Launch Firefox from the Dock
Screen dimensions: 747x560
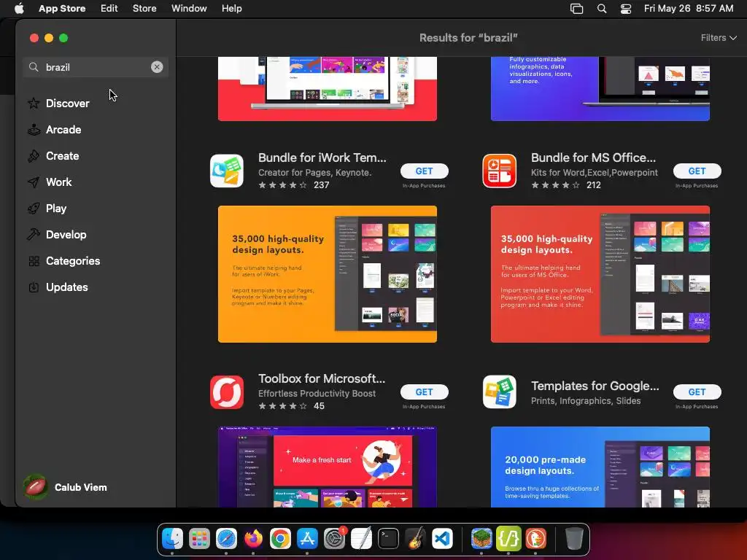pyautogui.click(x=253, y=539)
